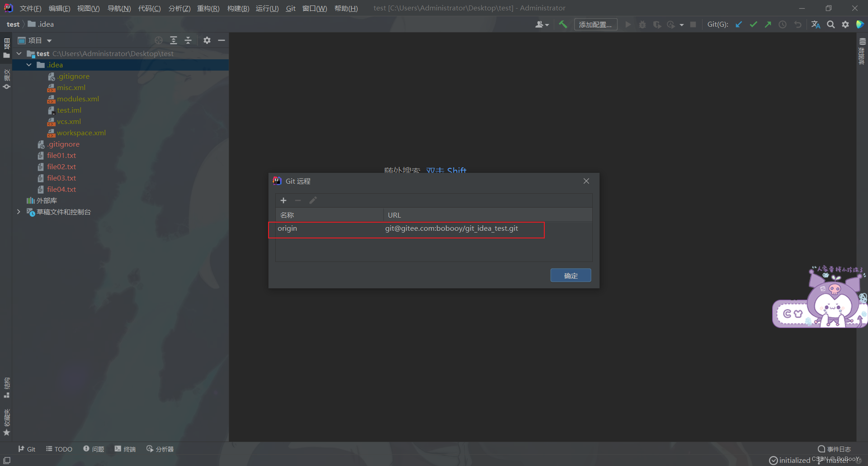Open the Git menu
Viewport: 868px width, 466px height.
[x=291, y=8]
